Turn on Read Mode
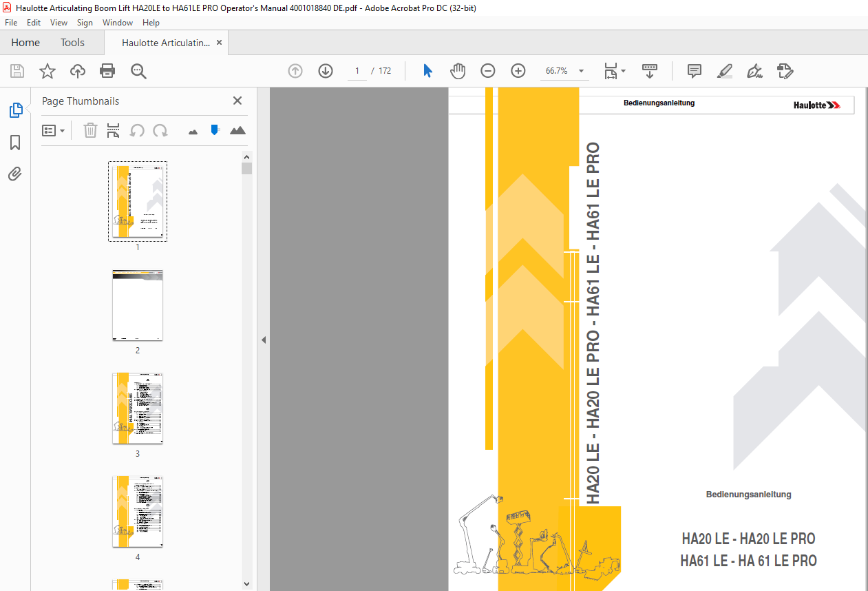The height and width of the screenshot is (591, 868). 650,71
